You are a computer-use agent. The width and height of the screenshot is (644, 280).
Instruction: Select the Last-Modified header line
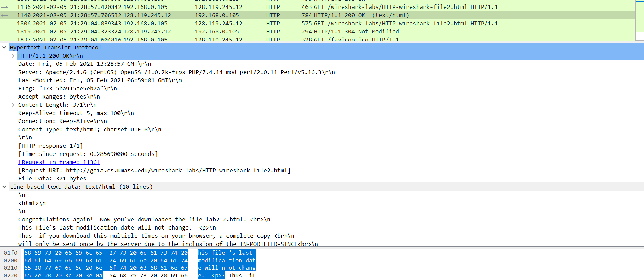click(100, 80)
